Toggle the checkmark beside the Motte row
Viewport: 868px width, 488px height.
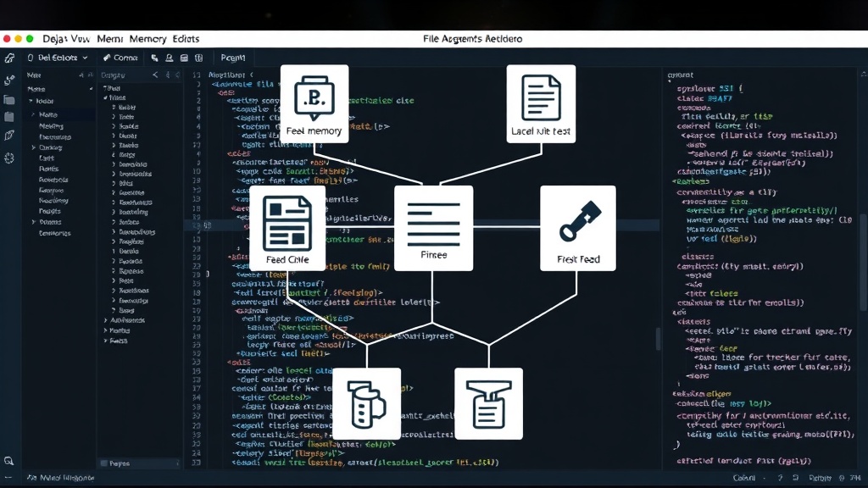[91, 89]
